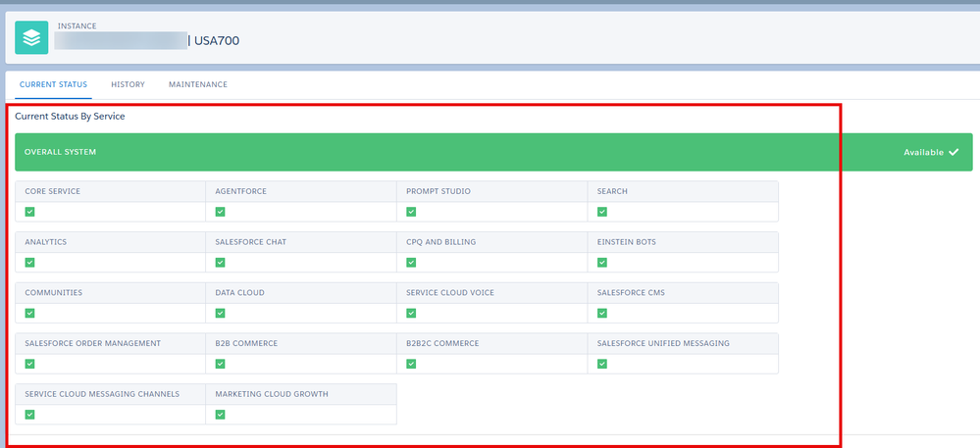980x448 pixels.
Task: Click the CPQ and Billing status icon
Action: [411, 263]
